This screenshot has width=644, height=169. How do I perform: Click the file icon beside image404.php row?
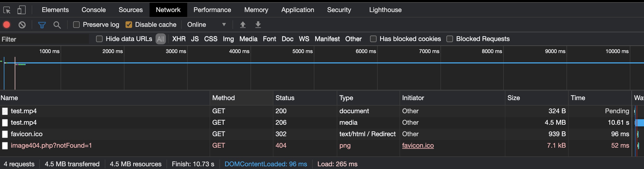click(x=5, y=146)
